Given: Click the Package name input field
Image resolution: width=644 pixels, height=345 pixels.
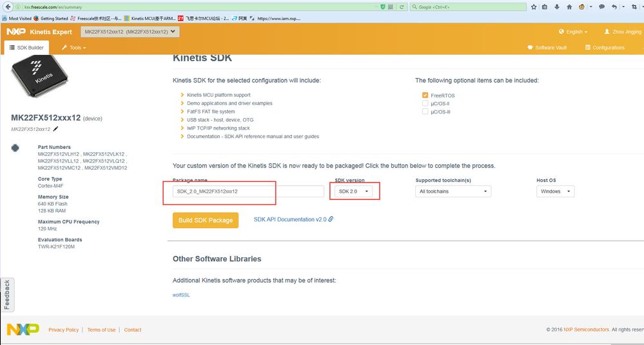Looking at the screenshot, I should 248,192.
